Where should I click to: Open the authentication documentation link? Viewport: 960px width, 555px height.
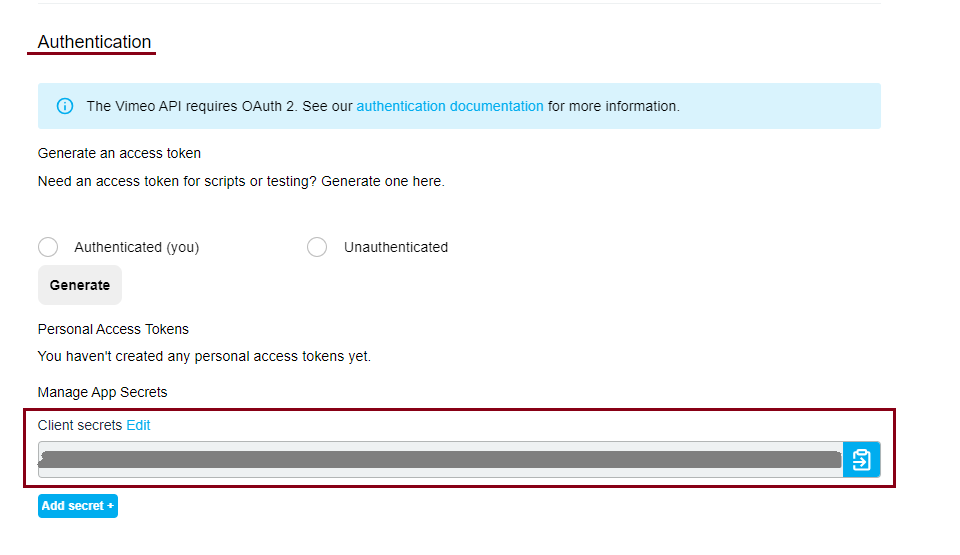pos(450,106)
